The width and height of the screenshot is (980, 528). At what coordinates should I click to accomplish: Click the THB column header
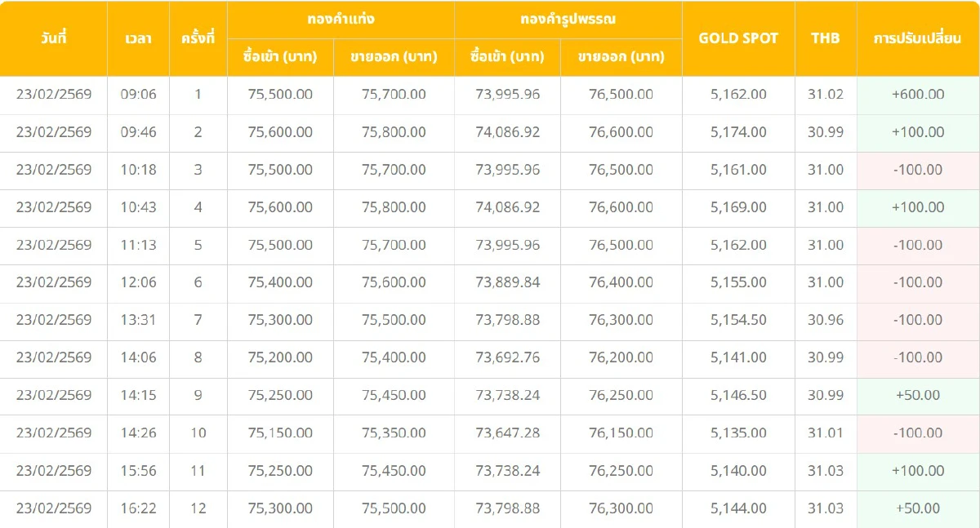click(826, 38)
